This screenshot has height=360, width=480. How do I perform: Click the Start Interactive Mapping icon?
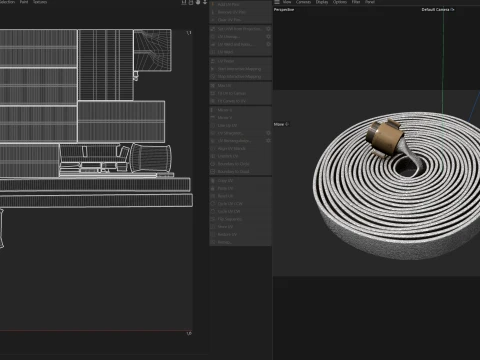click(213, 69)
